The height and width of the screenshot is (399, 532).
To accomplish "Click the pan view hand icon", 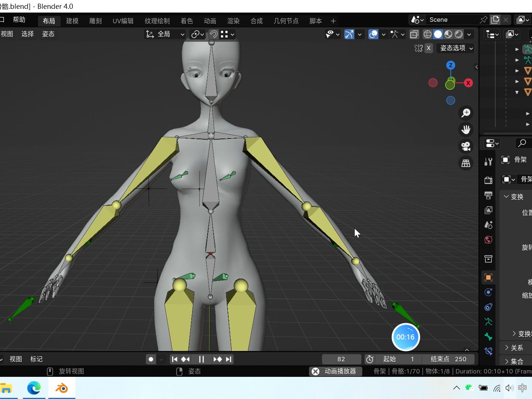I will pos(466,130).
